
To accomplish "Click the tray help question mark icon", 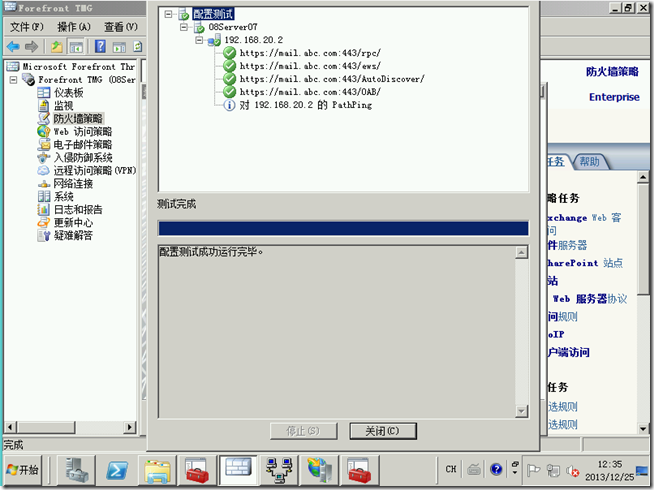I will [496, 470].
